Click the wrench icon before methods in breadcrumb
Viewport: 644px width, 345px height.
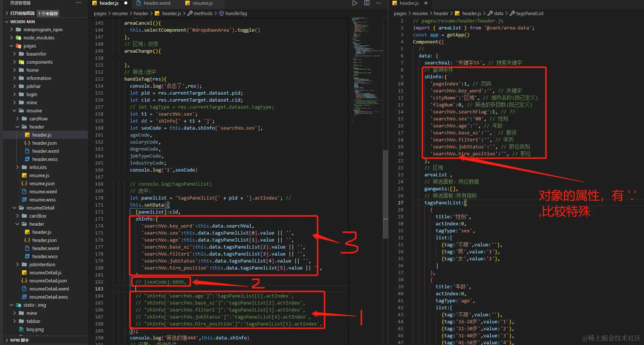coord(190,13)
